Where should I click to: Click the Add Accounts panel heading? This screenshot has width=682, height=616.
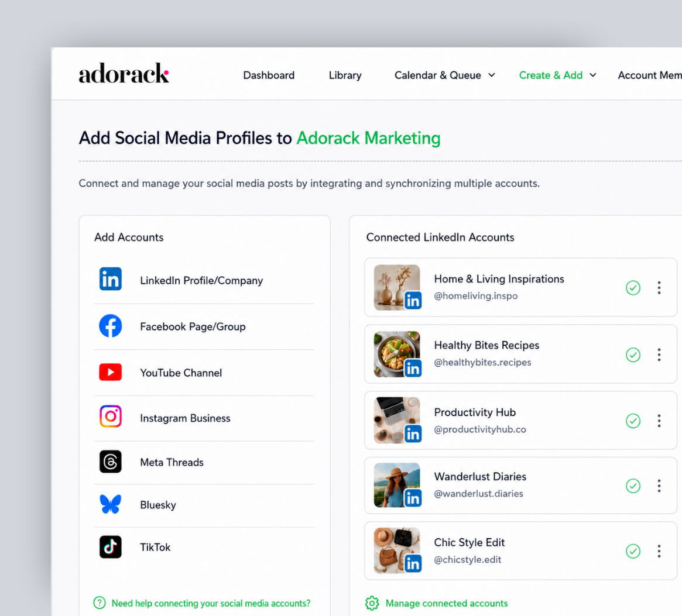(x=129, y=238)
